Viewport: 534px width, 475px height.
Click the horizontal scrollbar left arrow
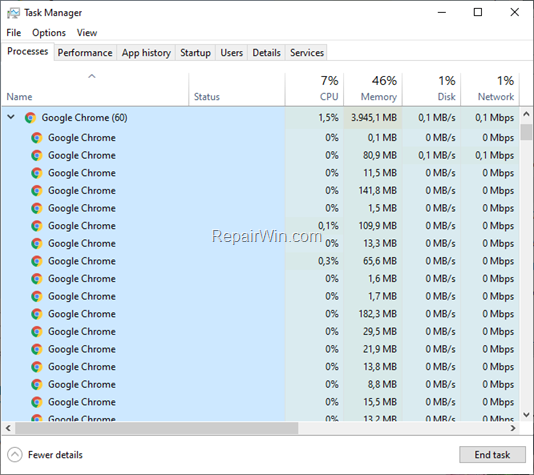click(8, 428)
